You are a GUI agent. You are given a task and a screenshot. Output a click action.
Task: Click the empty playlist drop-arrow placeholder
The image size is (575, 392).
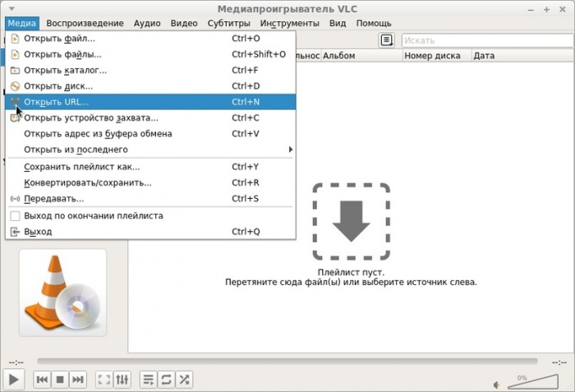tap(351, 222)
